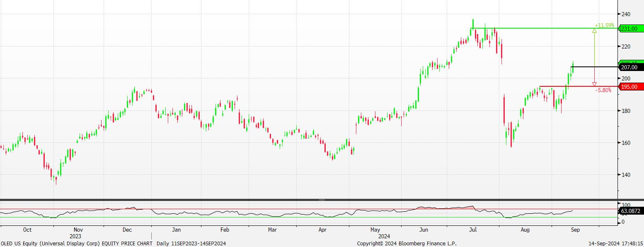Click the Sep label on the date axis
The image size is (644, 247).
click(575, 230)
